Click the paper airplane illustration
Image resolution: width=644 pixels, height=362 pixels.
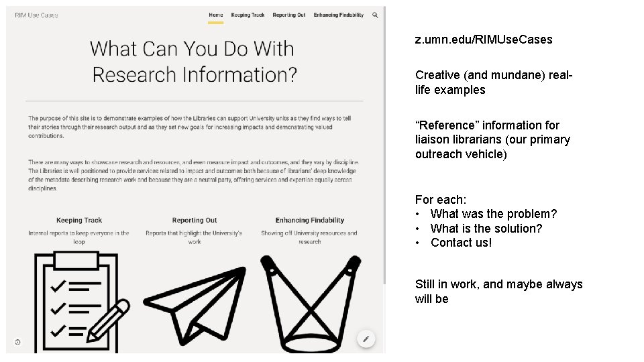(x=195, y=306)
